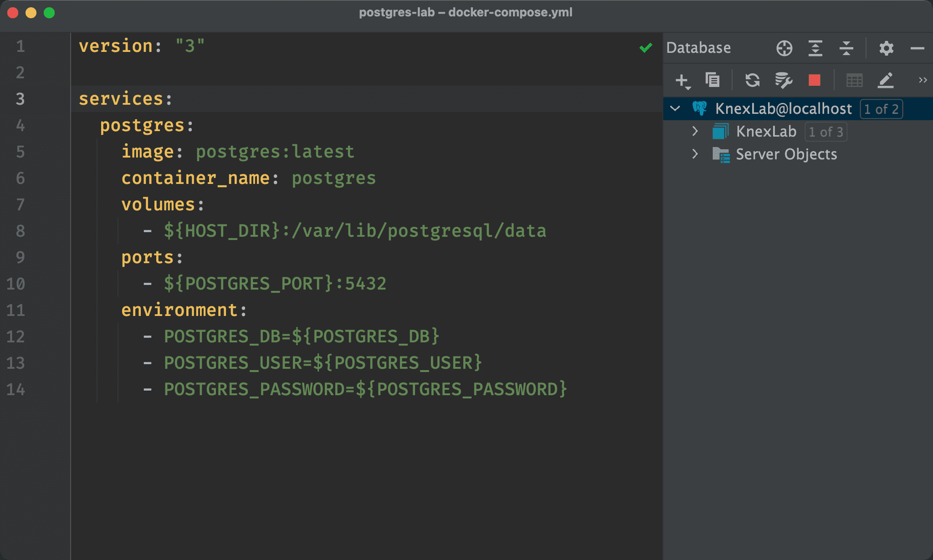Image resolution: width=933 pixels, height=560 pixels.
Task: Click the 'container_name' key
Action: click(x=195, y=178)
